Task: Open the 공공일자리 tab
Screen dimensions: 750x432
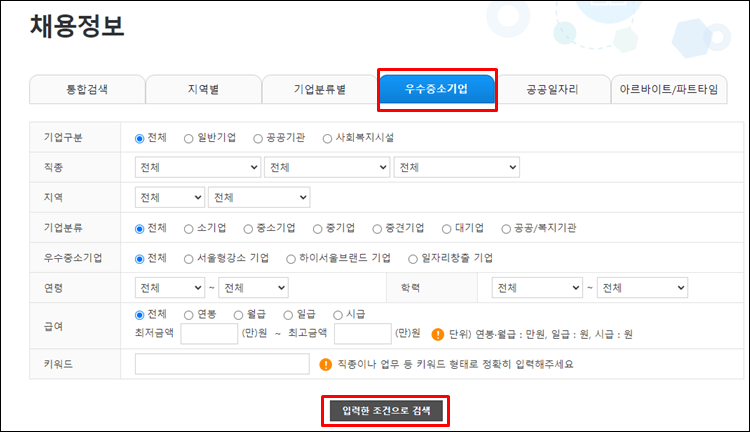Action: [x=552, y=89]
